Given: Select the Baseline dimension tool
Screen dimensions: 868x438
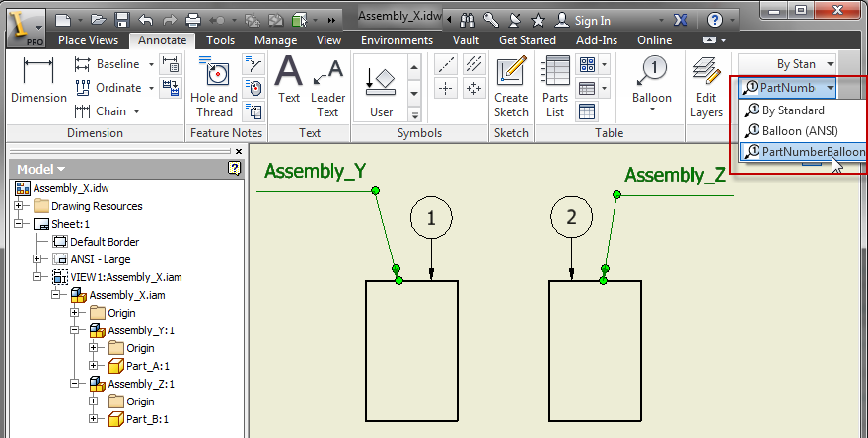Looking at the screenshot, I should point(108,64).
